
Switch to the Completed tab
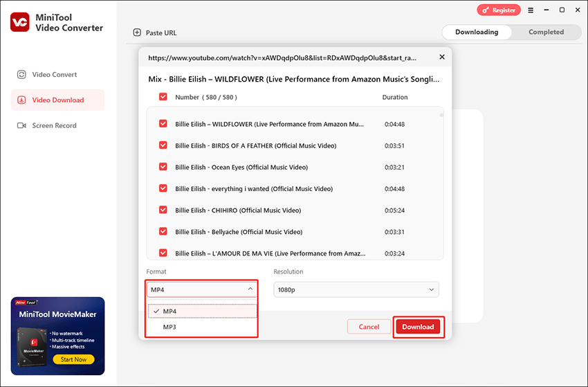[546, 32]
